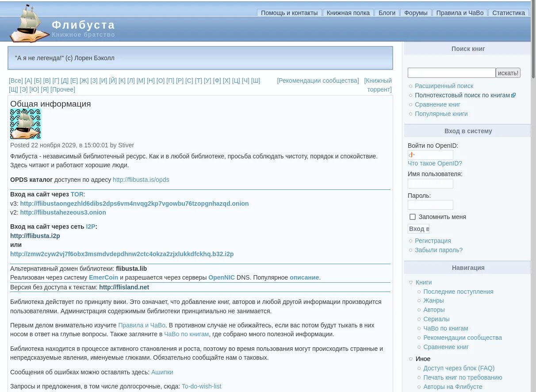Open Сравнение книг in search block
Viewport: 536px width, 392px height.
tap(437, 104)
